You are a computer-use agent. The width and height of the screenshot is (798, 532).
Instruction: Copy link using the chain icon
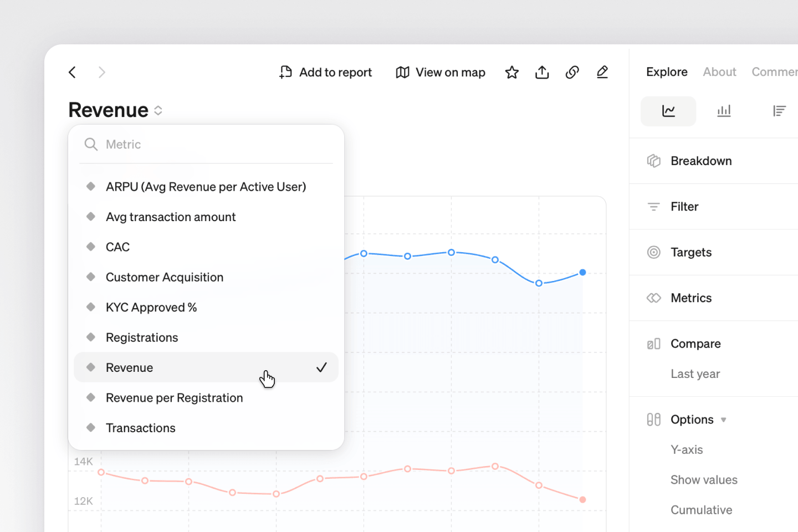pyautogui.click(x=572, y=72)
